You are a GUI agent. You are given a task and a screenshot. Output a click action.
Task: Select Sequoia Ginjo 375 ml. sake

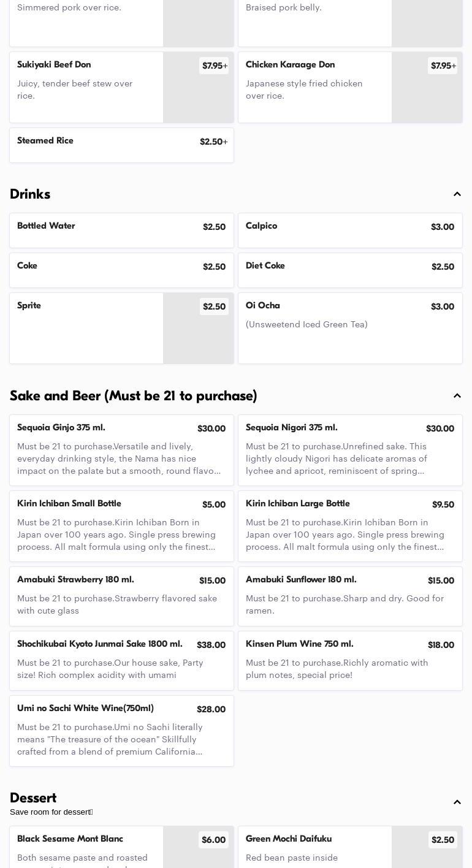pyautogui.click(x=121, y=451)
